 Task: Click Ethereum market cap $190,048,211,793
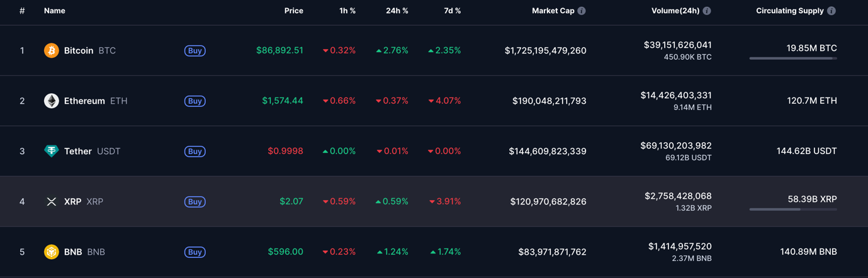click(x=549, y=101)
